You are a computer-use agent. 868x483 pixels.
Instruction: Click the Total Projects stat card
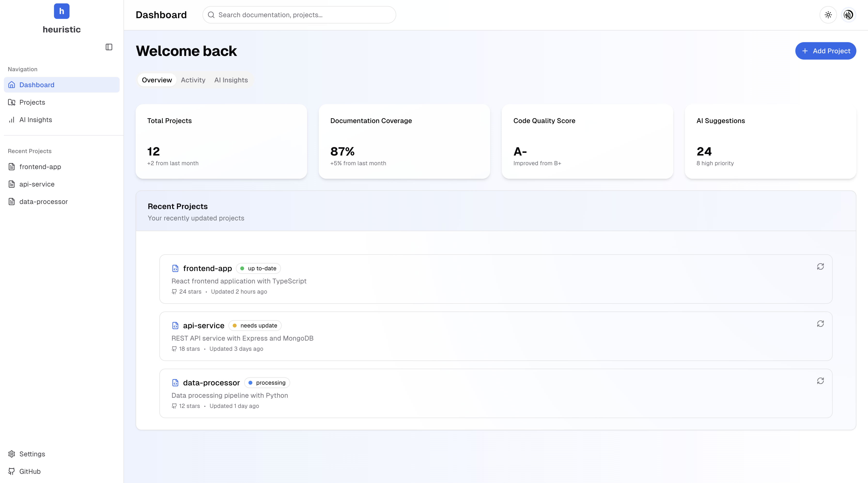pos(221,141)
